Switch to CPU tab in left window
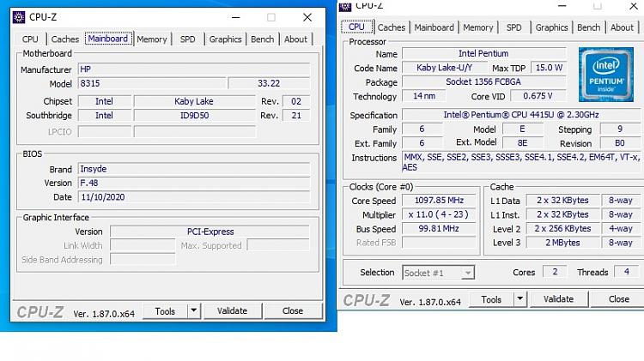The image size is (644, 361). coord(30,39)
